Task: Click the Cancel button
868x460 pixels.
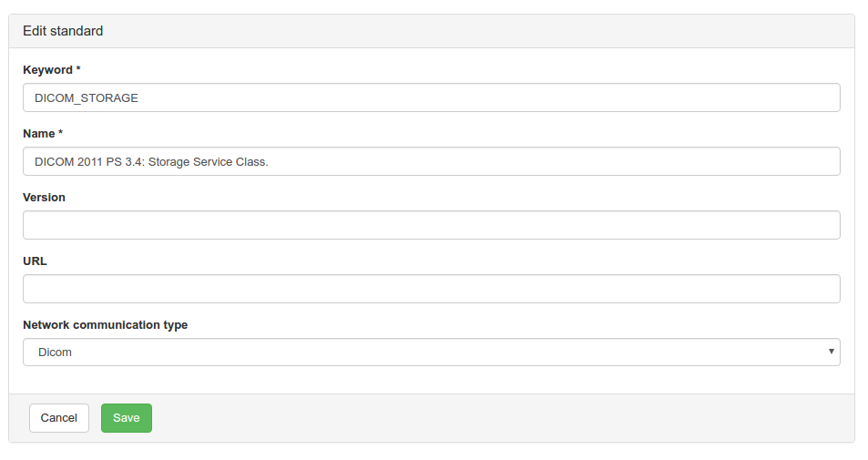Action: coord(59,418)
